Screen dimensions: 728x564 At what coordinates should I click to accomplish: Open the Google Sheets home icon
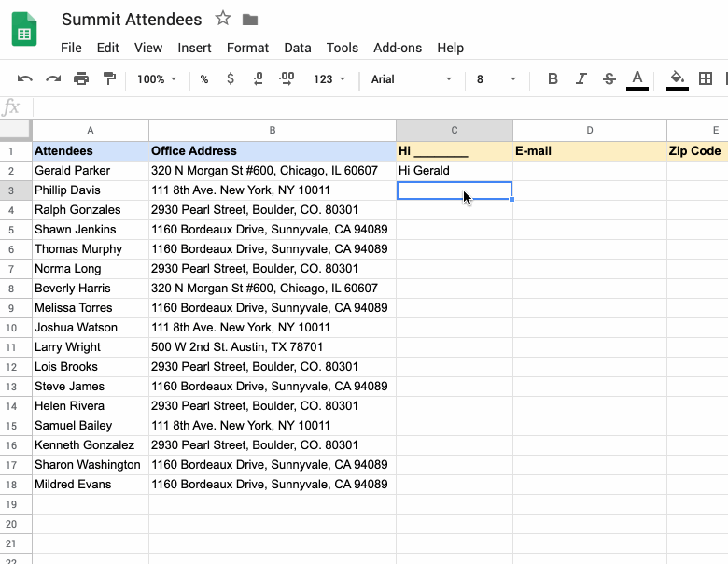tap(24, 29)
